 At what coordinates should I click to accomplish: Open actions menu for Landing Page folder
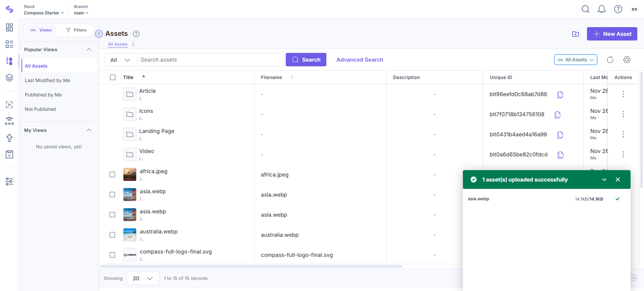click(x=623, y=134)
